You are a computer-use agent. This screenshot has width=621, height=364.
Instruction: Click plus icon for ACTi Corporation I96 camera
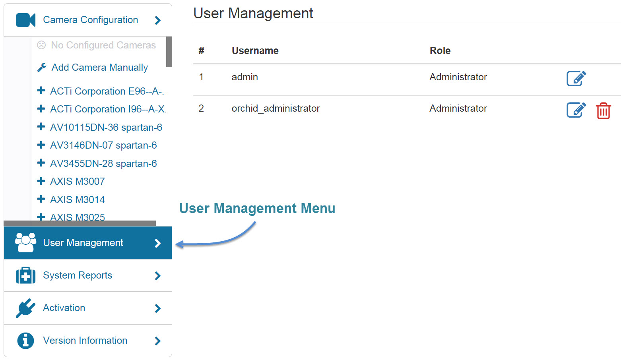click(41, 108)
